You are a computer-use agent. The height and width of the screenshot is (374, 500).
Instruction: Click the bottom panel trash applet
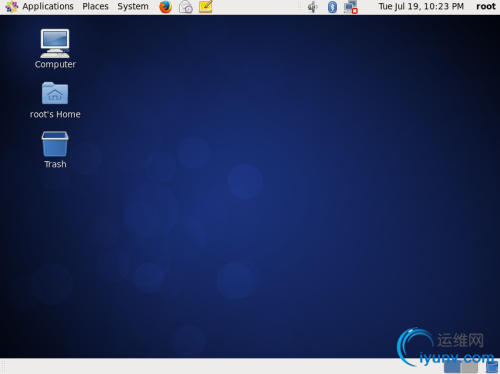[x=492, y=367]
